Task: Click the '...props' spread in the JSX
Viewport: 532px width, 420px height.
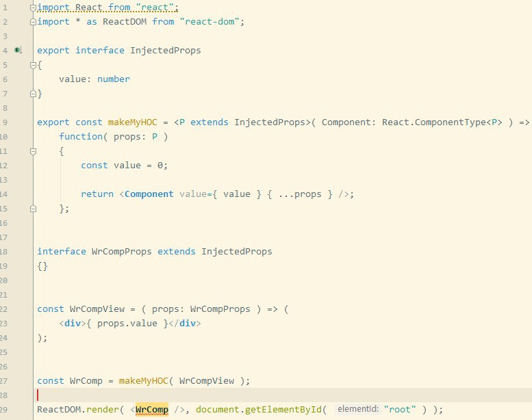Action: [300, 194]
